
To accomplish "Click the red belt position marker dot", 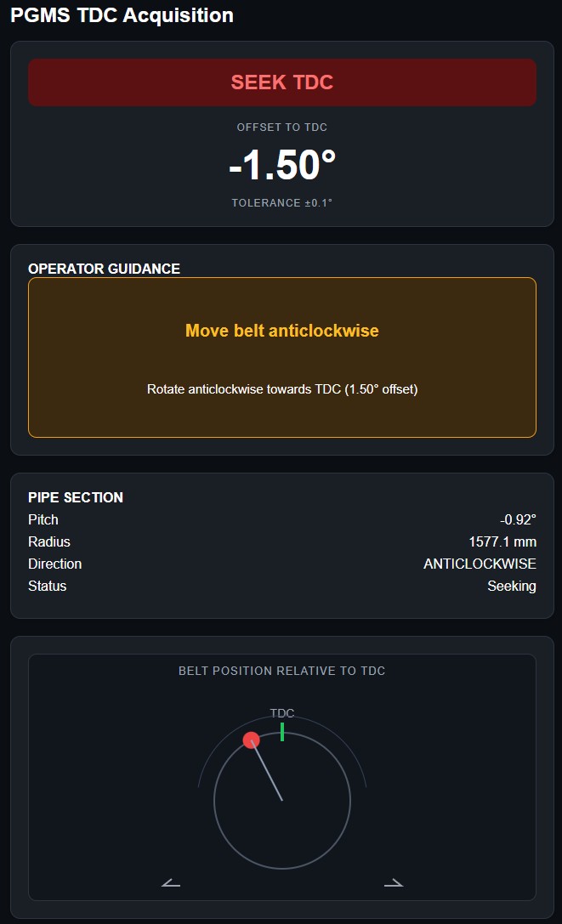I will click(251, 740).
